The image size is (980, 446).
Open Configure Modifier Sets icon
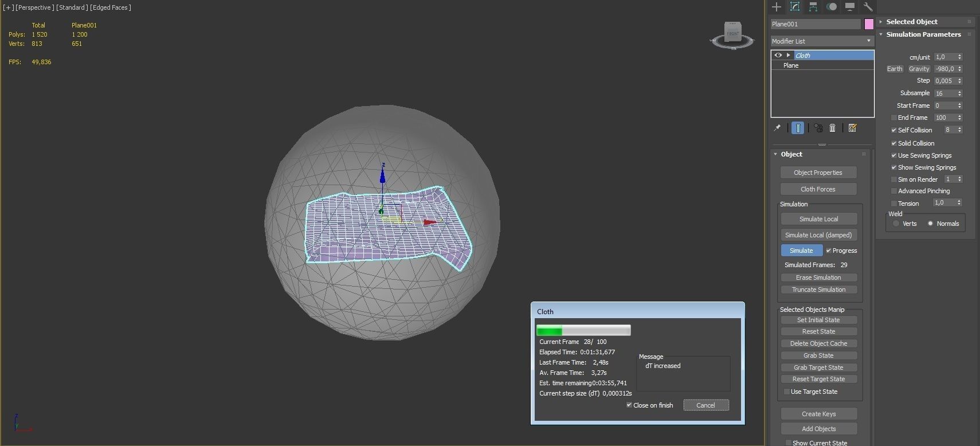[852, 128]
